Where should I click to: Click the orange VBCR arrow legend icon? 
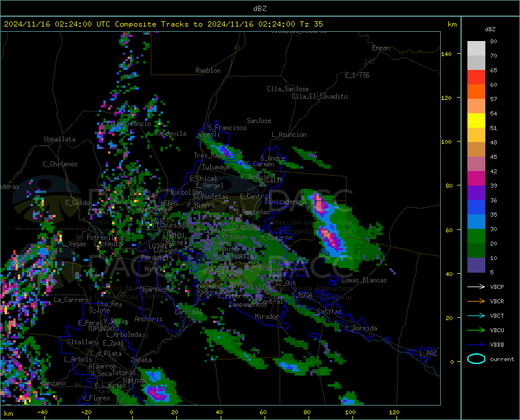coord(476,302)
